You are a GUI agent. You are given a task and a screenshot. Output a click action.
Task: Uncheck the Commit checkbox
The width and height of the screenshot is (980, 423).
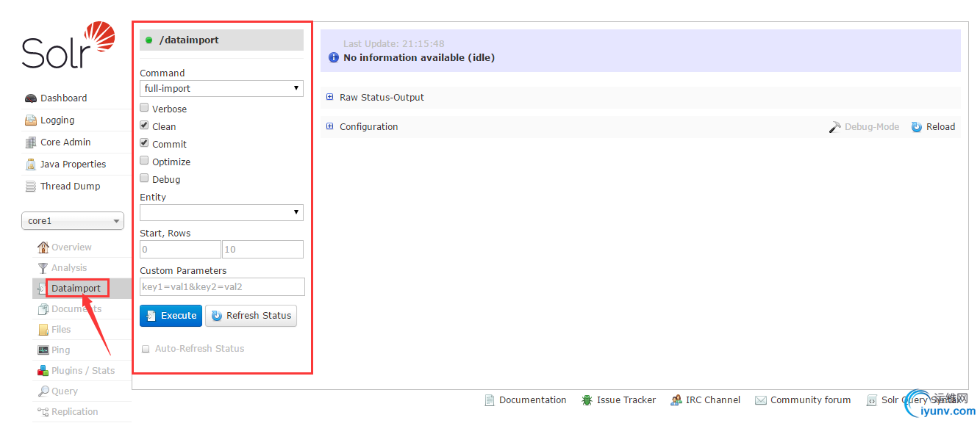point(145,143)
